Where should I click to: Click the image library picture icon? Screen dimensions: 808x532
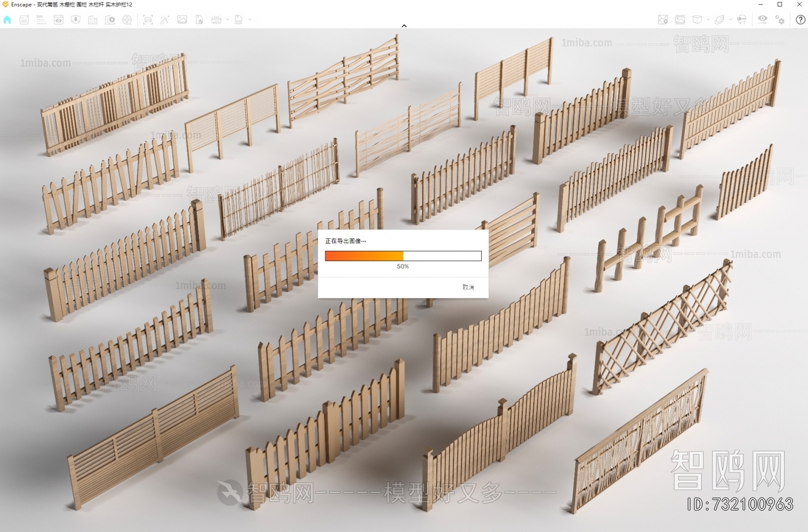[x=182, y=20]
